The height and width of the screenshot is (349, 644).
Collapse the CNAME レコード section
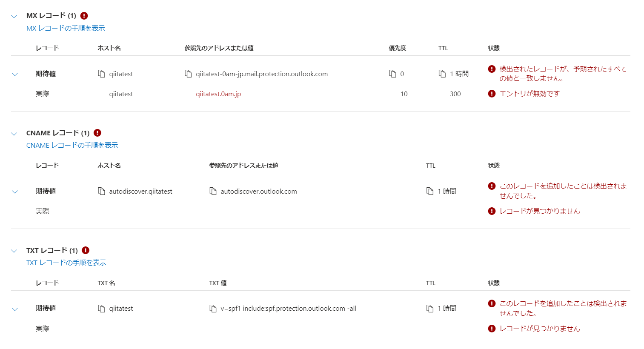[14, 134]
